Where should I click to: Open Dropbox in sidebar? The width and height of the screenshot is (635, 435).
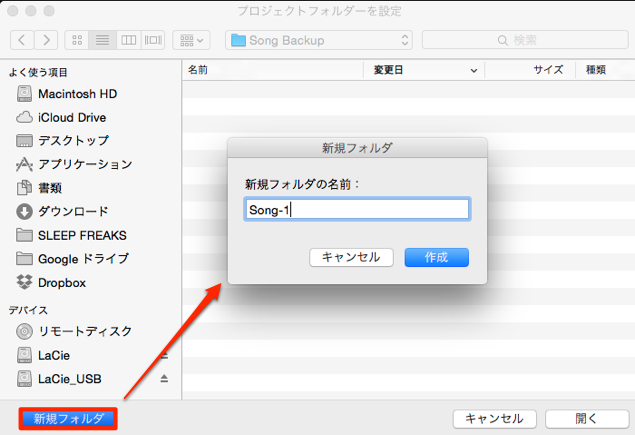(x=51, y=282)
